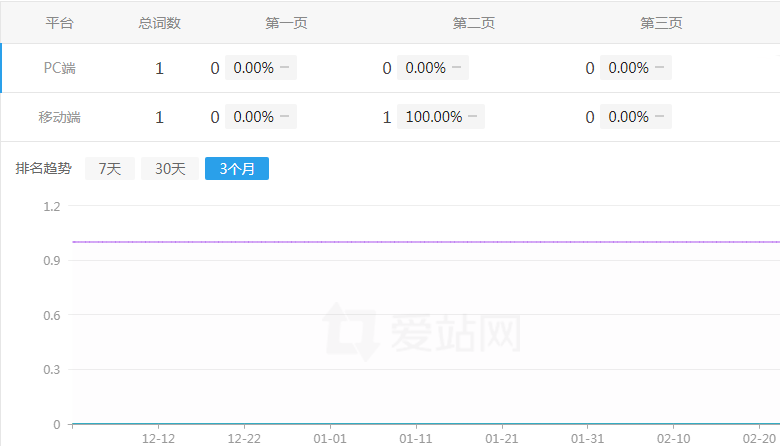780x446 pixels.
Task: Select the 移动端 platform row
Action: click(x=60, y=117)
